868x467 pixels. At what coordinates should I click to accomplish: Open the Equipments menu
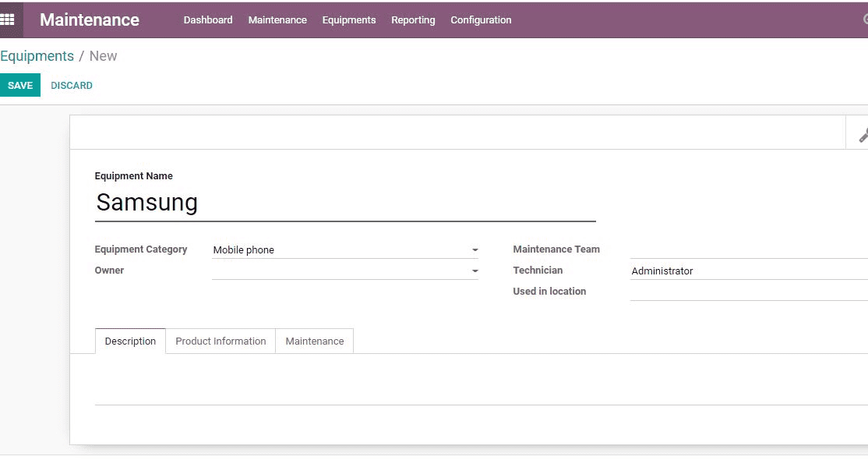point(349,20)
